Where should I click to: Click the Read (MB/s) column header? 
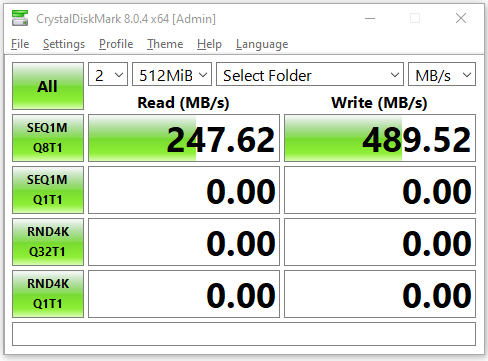[183, 103]
